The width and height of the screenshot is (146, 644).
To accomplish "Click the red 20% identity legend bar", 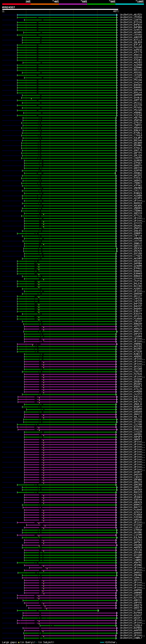I will tap(16, 4).
